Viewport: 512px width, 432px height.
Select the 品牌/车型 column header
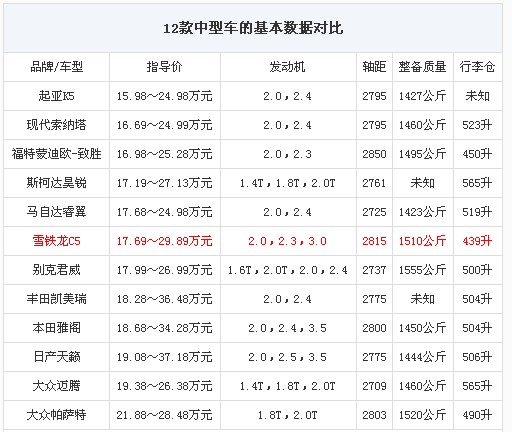(57, 67)
